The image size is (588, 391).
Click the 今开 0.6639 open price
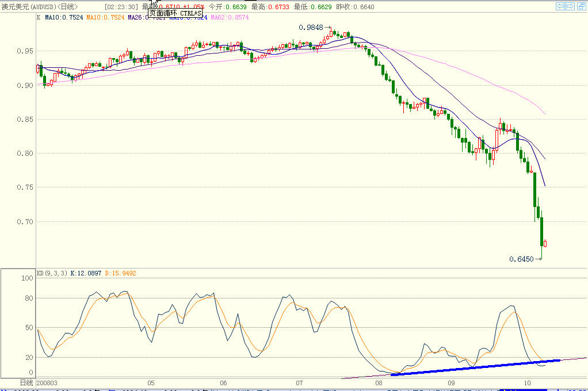coord(228,7)
